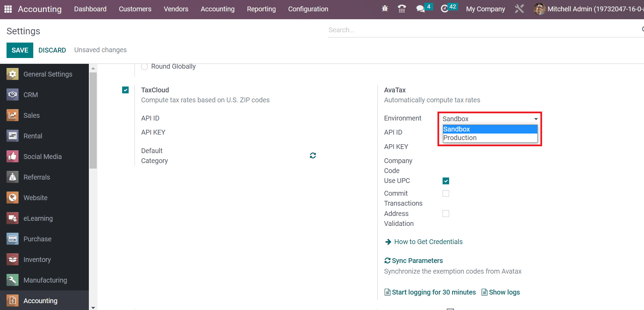Click sidebar scrollbar up arrow
The height and width of the screenshot is (310, 644).
(x=93, y=68)
